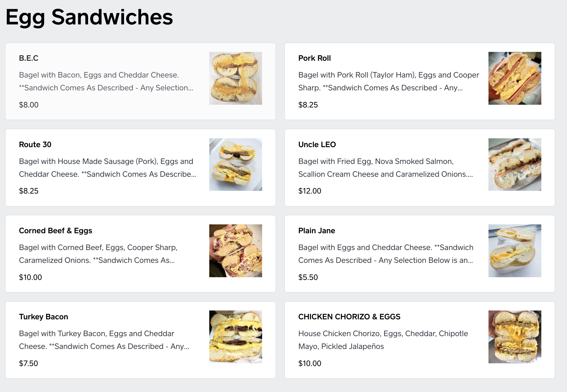This screenshot has height=392, width=567.
Task: Click the $12.00 Uncle LEO price
Action: click(309, 191)
